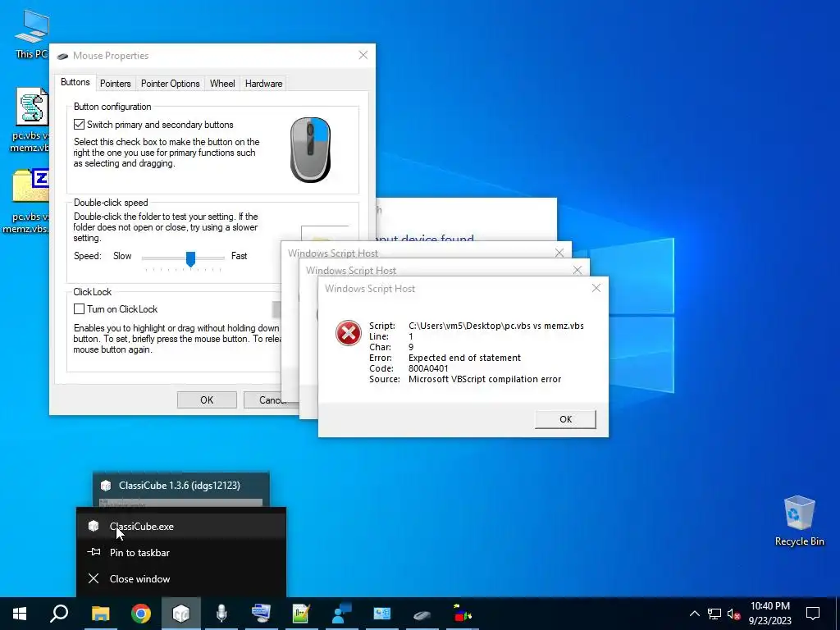Click the 'Slow' label by speed slider
Viewport: 840px width, 630px height.
click(122, 256)
